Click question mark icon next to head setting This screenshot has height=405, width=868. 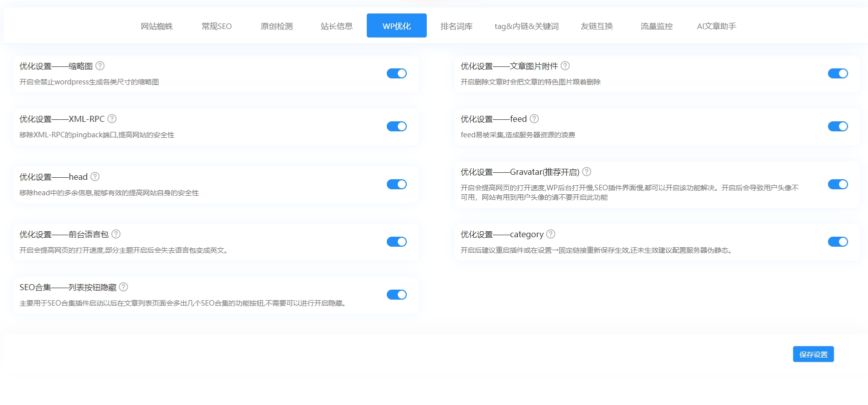point(95,177)
